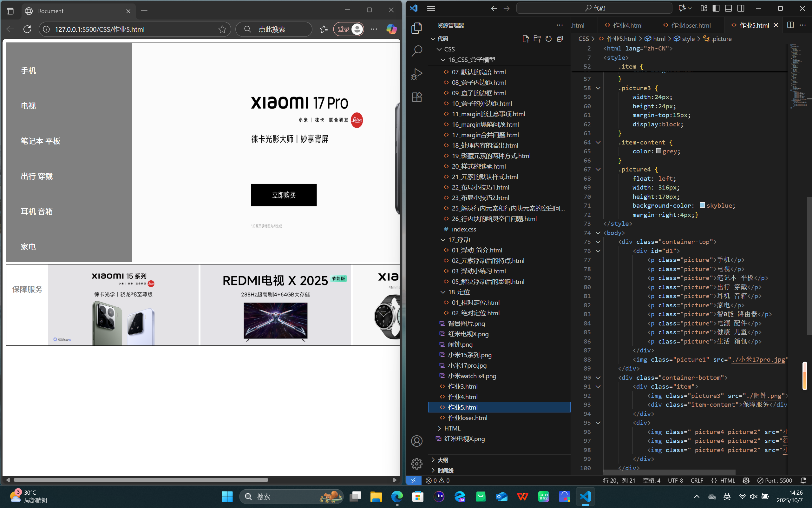The width and height of the screenshot is (812, 508).
Task: Click the 登录 sign-in button in browser
Action: coord(349,29)
